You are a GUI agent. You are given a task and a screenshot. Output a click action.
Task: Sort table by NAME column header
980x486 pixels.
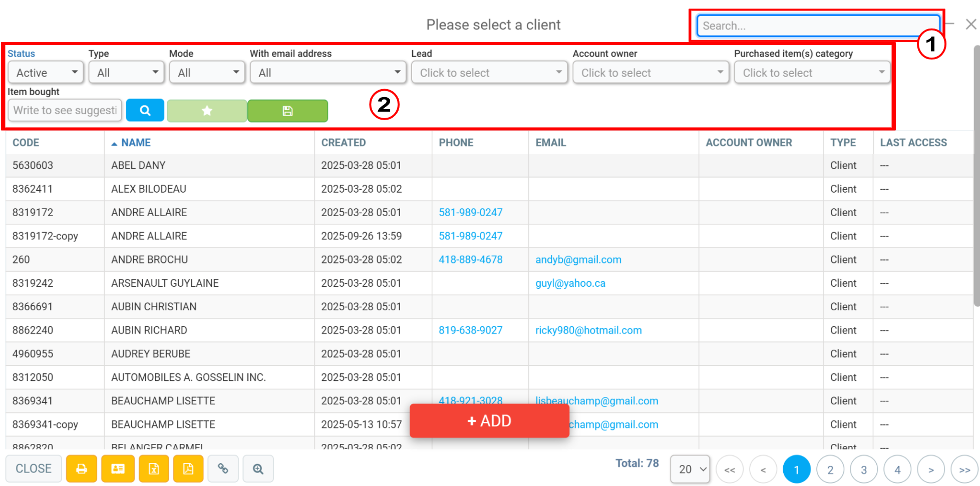pyautogui.click(x=136, y=143)
